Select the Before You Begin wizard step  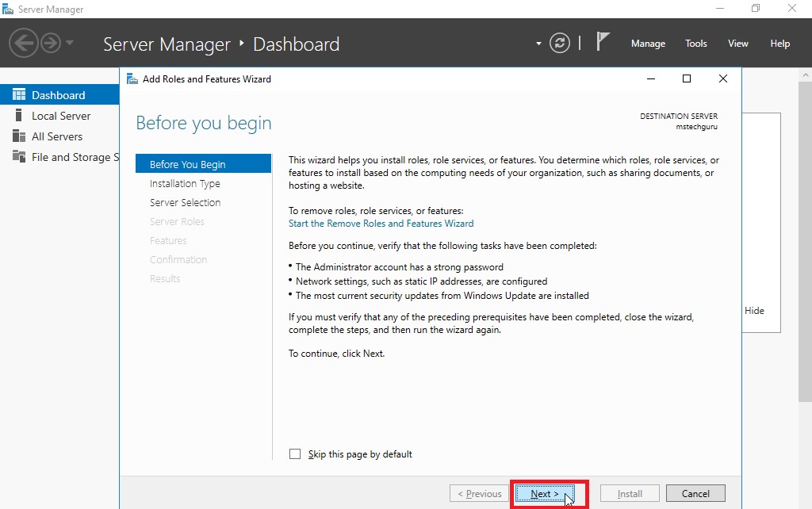[x=203, y=163]
